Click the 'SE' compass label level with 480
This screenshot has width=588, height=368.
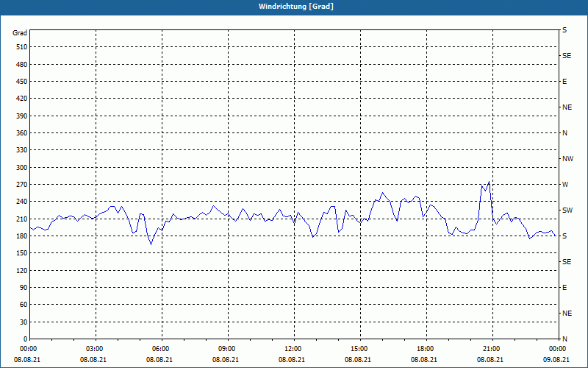(x=567, y=56)
